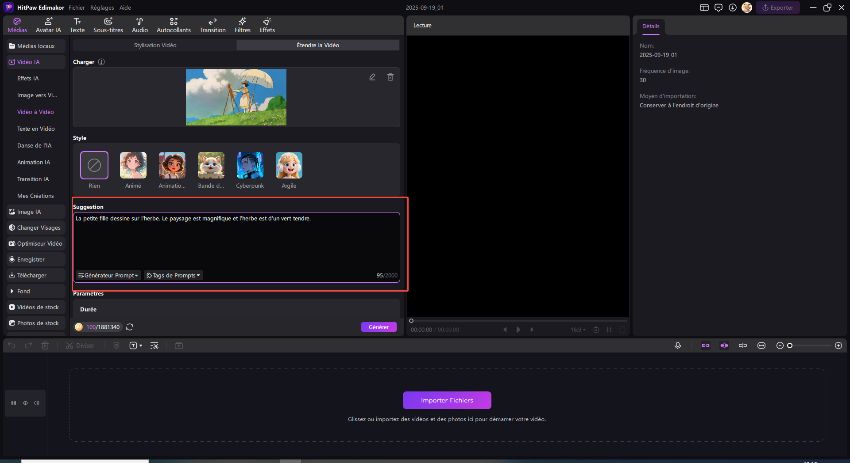Toggle track visibility eye icon
The image size is (850, 463).
coord(25,403)
